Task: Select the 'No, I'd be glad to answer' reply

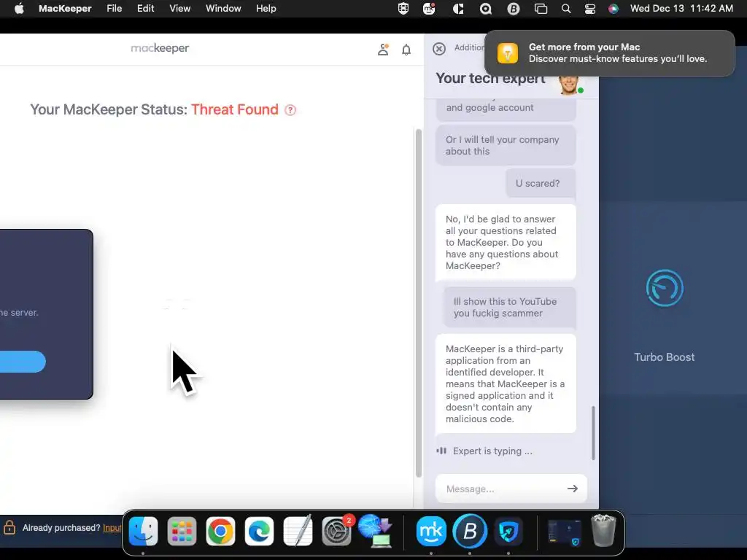Action: [x=506, y=242]
